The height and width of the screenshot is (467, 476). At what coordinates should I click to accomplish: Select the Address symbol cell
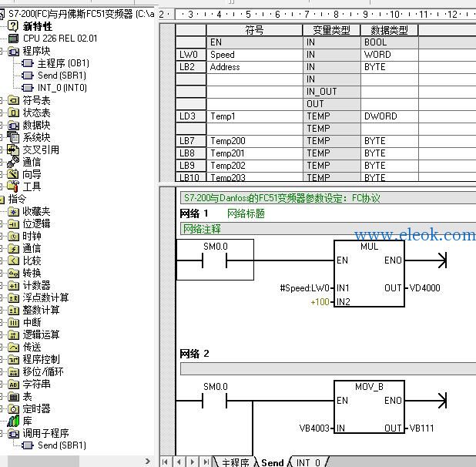click(x=254, y=67)
